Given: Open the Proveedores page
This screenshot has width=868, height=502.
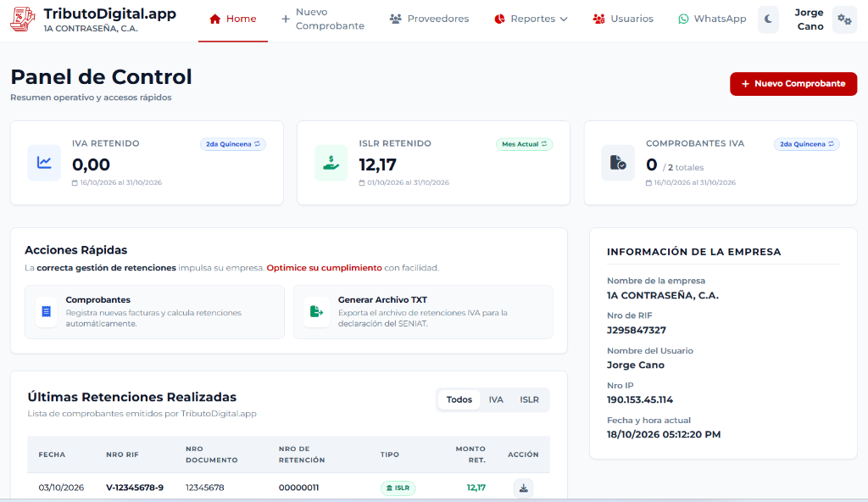Looking at the screenshot, I should click(x=430, y=19).
